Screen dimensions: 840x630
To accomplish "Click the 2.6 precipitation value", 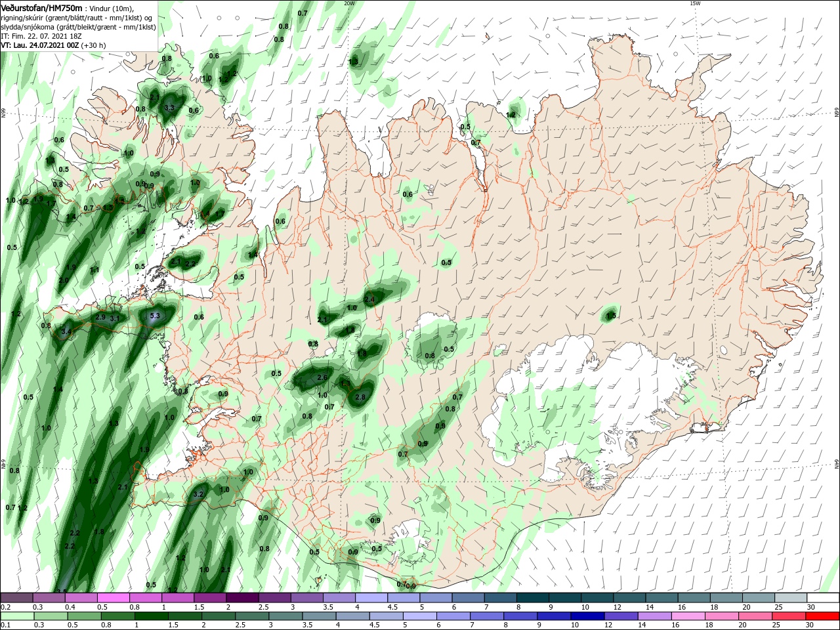I will [x=322, y=377].
